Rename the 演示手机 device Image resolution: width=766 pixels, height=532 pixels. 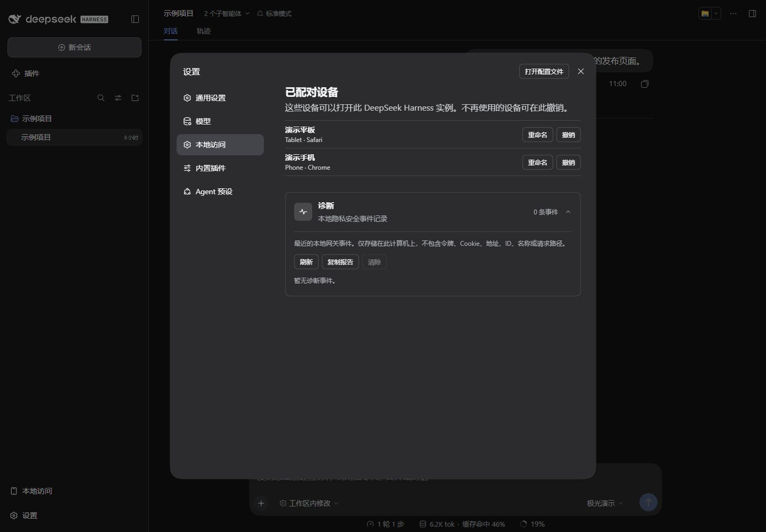click(538, 162)
